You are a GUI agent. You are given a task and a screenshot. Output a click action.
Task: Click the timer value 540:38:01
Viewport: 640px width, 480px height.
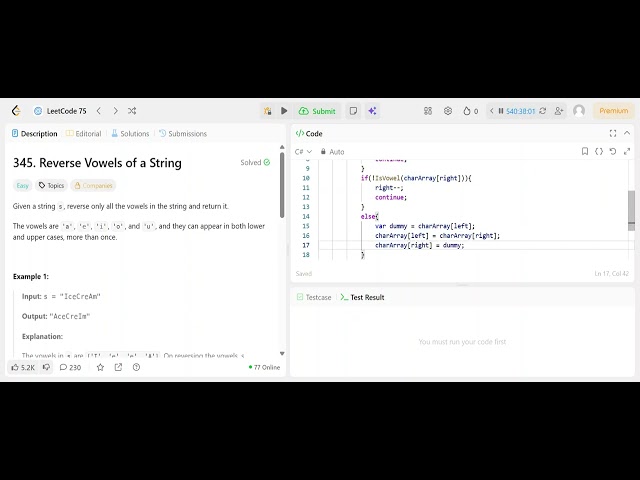tap(520, 111)
